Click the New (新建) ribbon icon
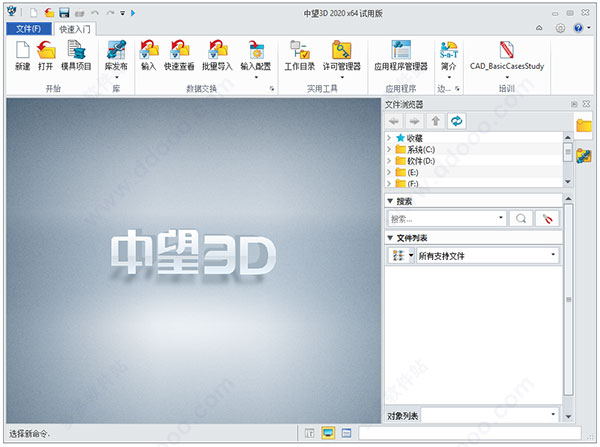The height and width of the screenshot is (447, 600). (23, 51)
